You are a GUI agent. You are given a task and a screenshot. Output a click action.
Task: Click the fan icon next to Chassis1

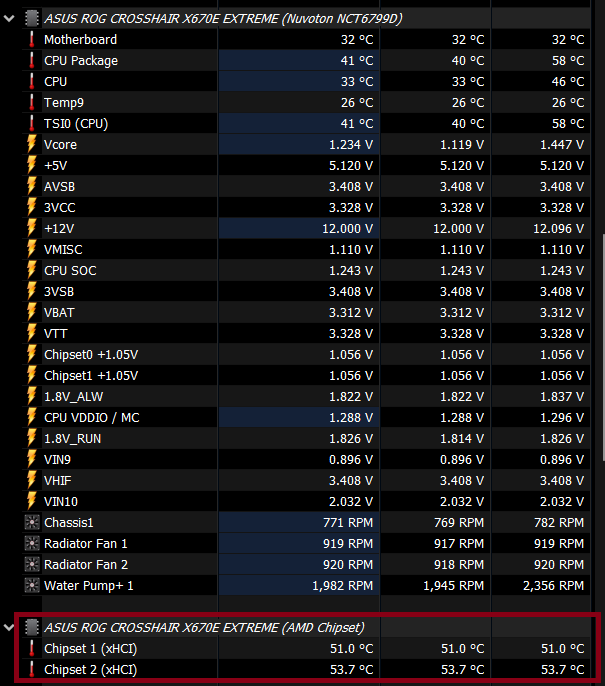pyautogui.click(x=32, y=522)
